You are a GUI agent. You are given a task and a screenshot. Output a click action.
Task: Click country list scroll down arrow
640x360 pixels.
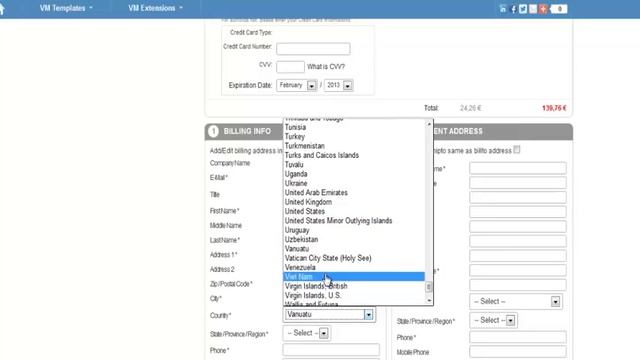[429, 301]
